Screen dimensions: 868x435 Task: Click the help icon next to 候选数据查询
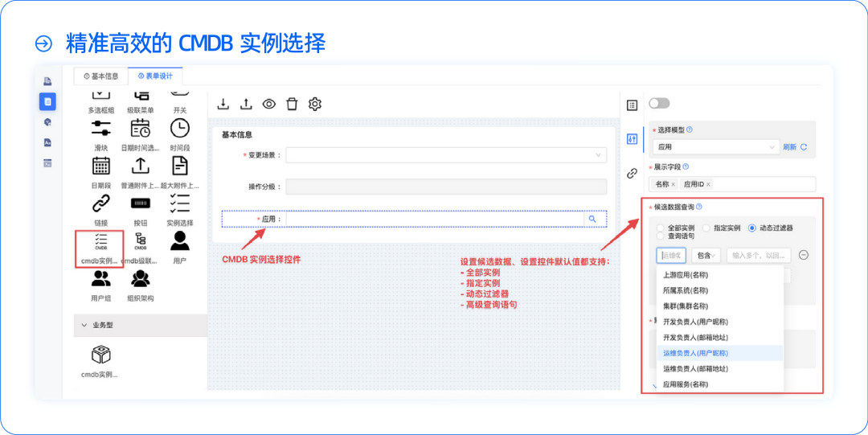699,207
